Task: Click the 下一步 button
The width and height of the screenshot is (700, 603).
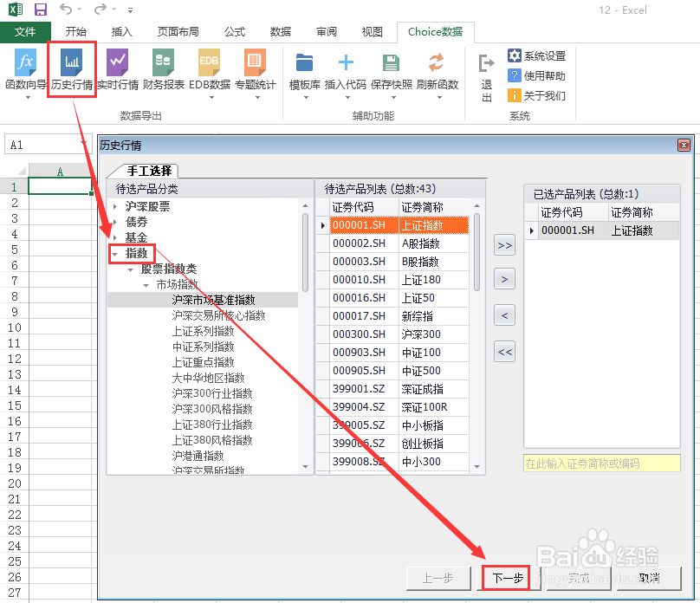Action: coord(508,579)
